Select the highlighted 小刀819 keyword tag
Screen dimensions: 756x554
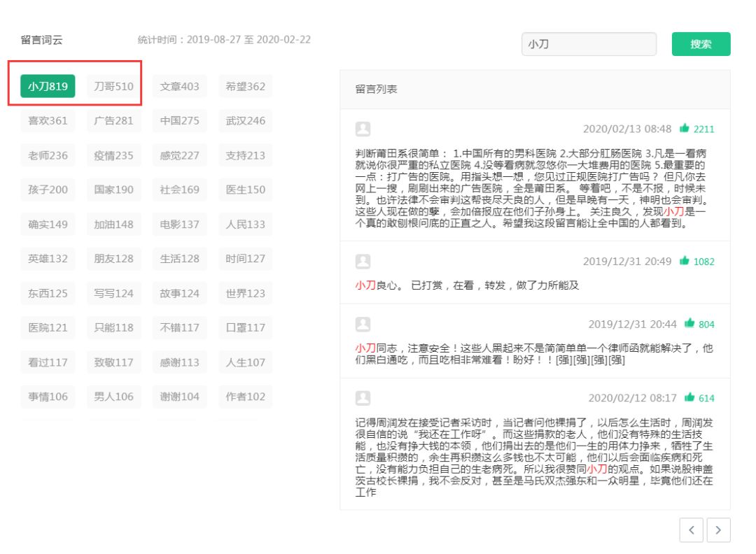(47, 86)
